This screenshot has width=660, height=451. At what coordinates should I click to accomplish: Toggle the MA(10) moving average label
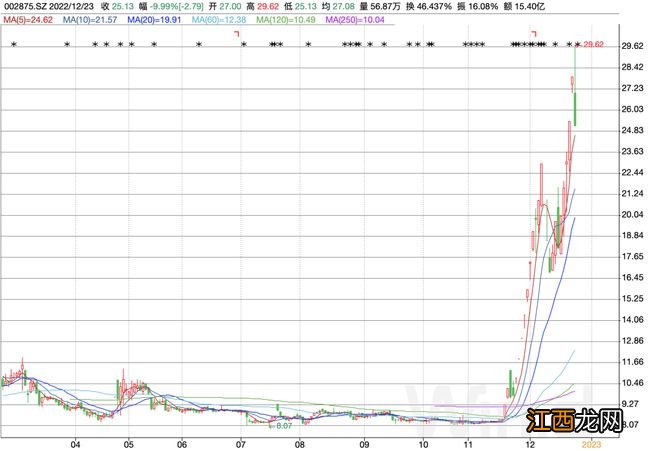pos(88,19)
